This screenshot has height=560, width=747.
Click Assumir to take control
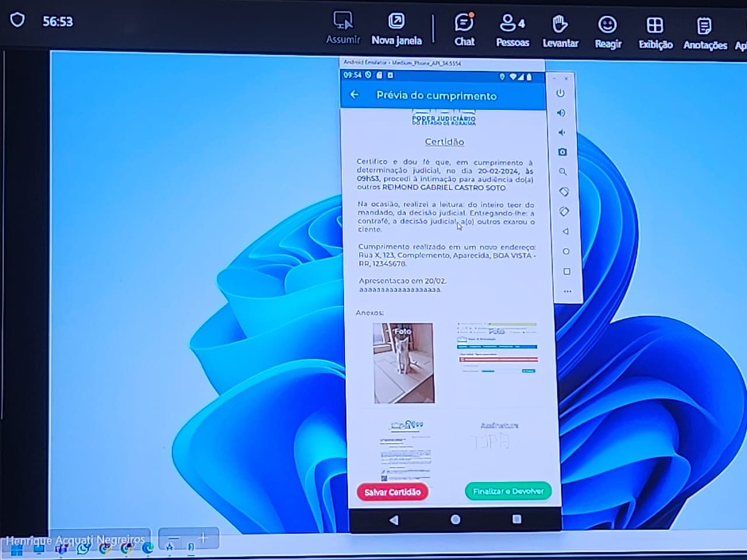(343, 27)
